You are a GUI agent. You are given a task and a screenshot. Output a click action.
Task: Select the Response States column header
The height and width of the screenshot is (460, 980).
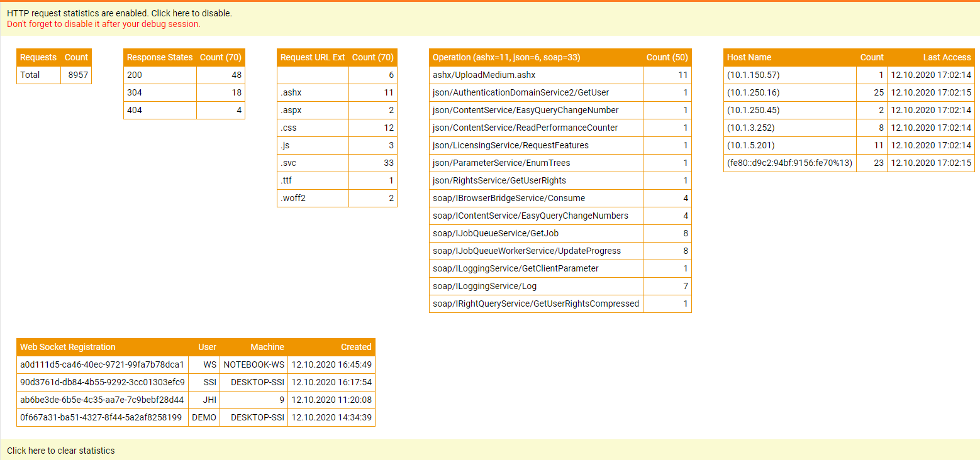(160, 57)
